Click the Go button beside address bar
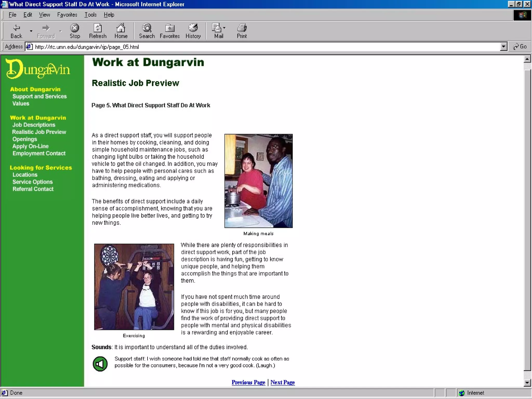The image size is (532, 399). tap(520, 46)
